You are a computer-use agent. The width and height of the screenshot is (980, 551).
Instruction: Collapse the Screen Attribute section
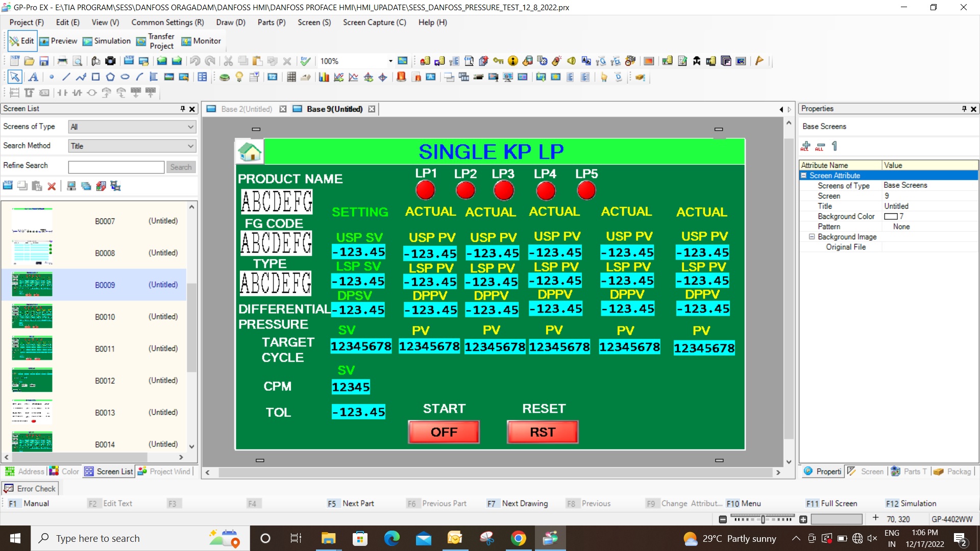click(x=803, y=176)
